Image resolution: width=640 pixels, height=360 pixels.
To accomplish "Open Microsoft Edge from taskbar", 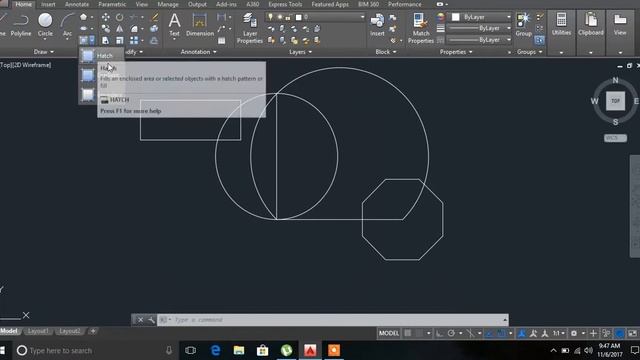I will click(x=215, y=351).
